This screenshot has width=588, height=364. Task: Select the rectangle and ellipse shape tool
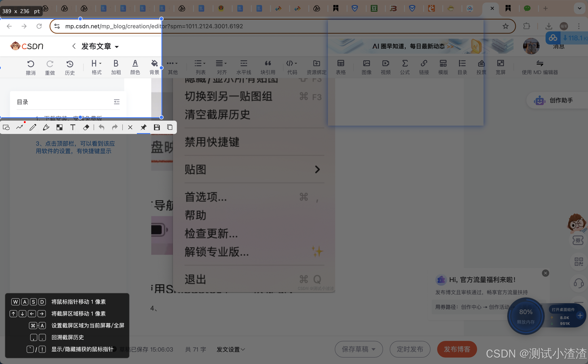tap(6, 127)
